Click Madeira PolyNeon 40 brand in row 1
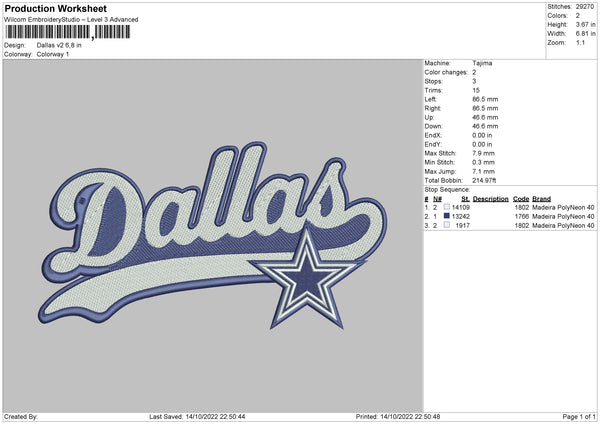 point(563,207)
